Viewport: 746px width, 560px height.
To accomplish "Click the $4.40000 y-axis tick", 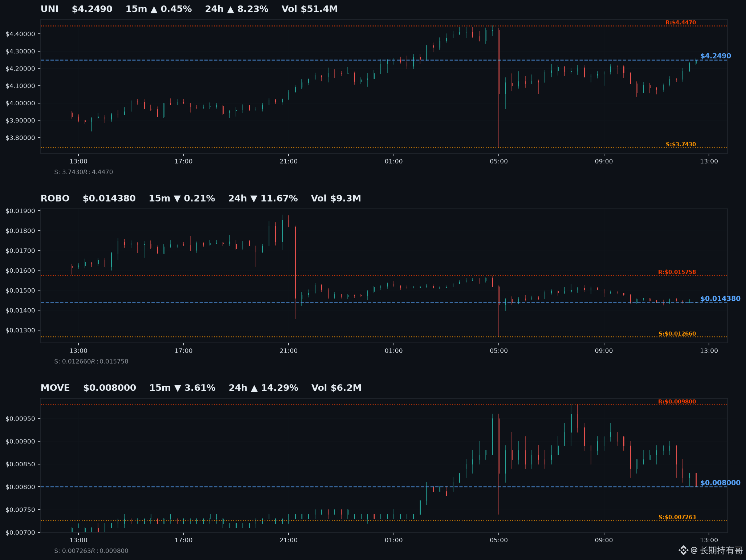I will pyautogui.click(x=20, y=34).
